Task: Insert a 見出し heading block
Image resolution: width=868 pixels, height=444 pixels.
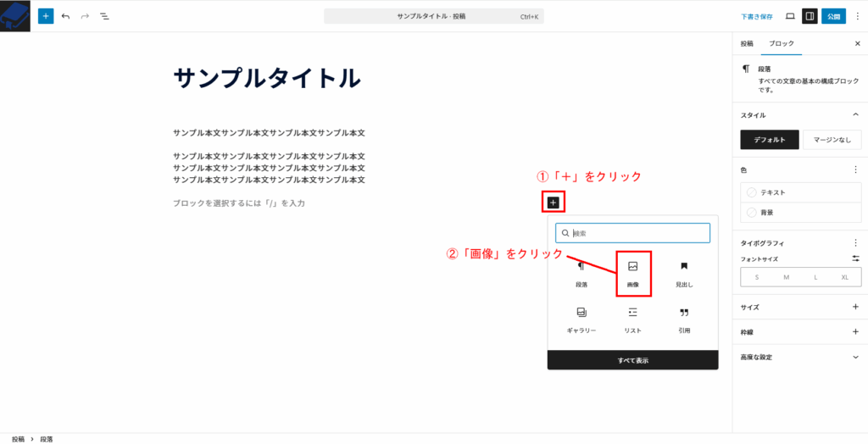Action: [684, 273]
